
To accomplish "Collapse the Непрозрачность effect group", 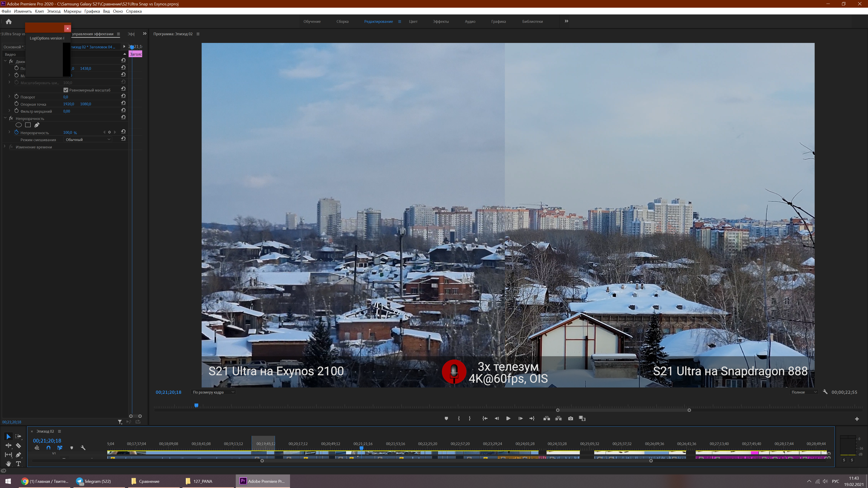I will click(5, 118).
